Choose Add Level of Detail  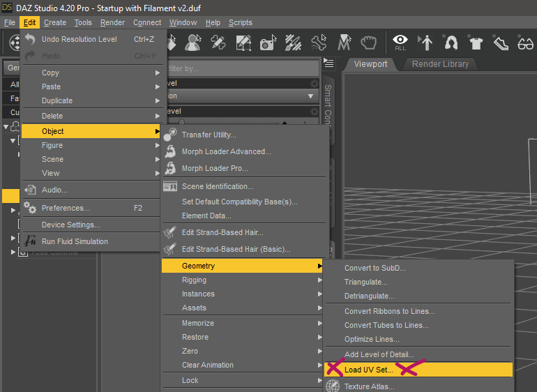pos(418,354)
